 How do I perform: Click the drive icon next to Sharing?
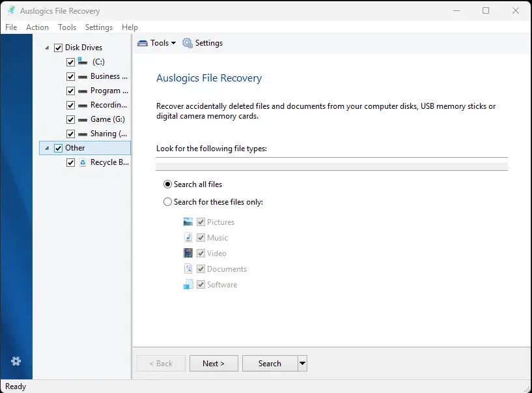tap(83, 134)
